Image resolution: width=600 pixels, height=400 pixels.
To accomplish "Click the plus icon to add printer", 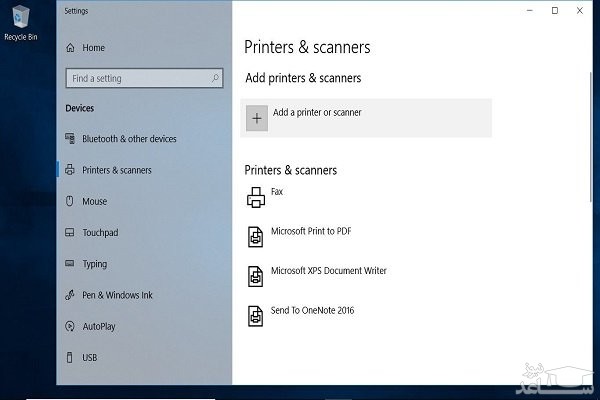I will click(257, 118).
